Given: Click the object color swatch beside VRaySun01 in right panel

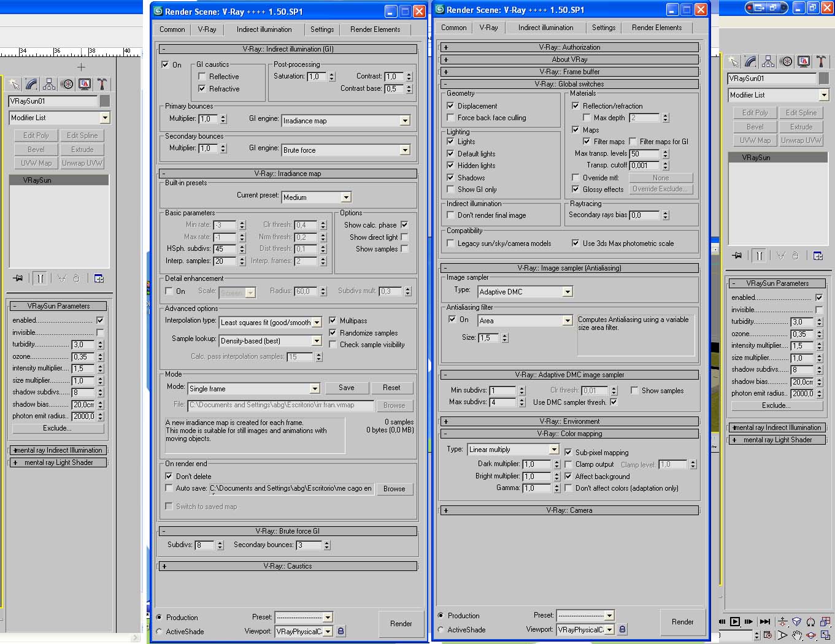Looking at the screenshot, I should [823, 79].
